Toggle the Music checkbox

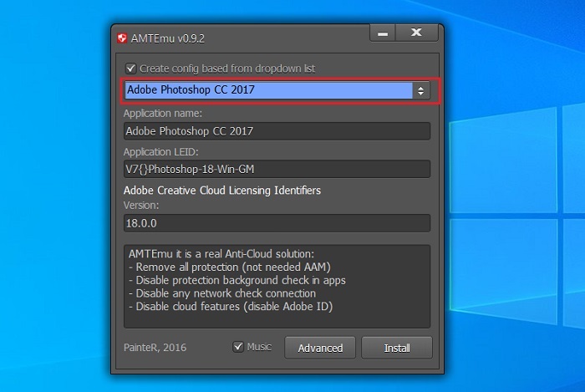coord(238,347)
